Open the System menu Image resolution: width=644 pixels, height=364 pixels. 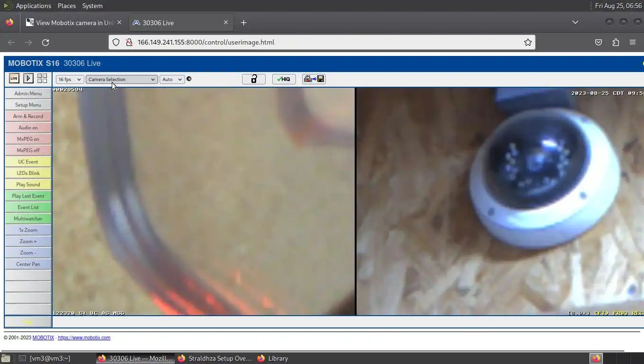point(92,6)
